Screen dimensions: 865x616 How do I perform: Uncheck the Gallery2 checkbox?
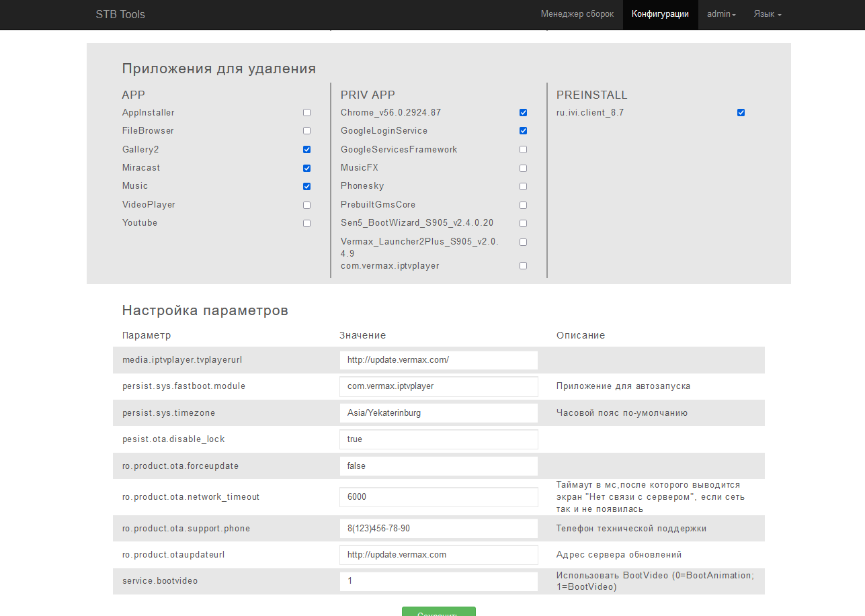(306, 150)
